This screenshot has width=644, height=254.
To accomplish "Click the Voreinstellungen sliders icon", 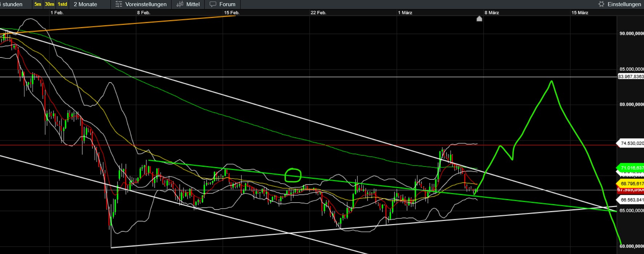I will click(x=118, y=4).
